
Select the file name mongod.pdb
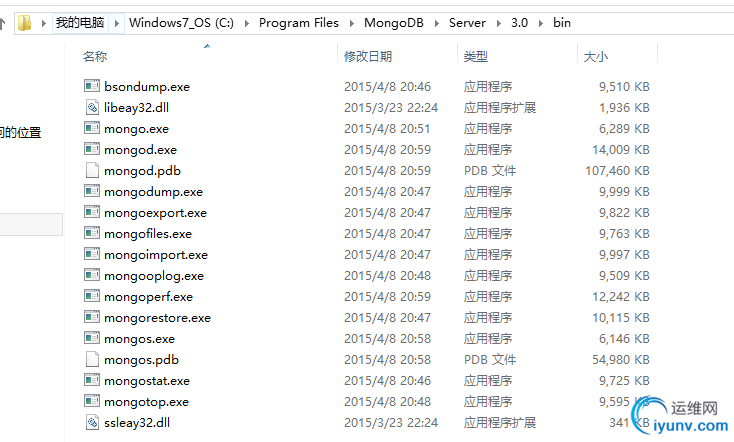pos(142,171)
